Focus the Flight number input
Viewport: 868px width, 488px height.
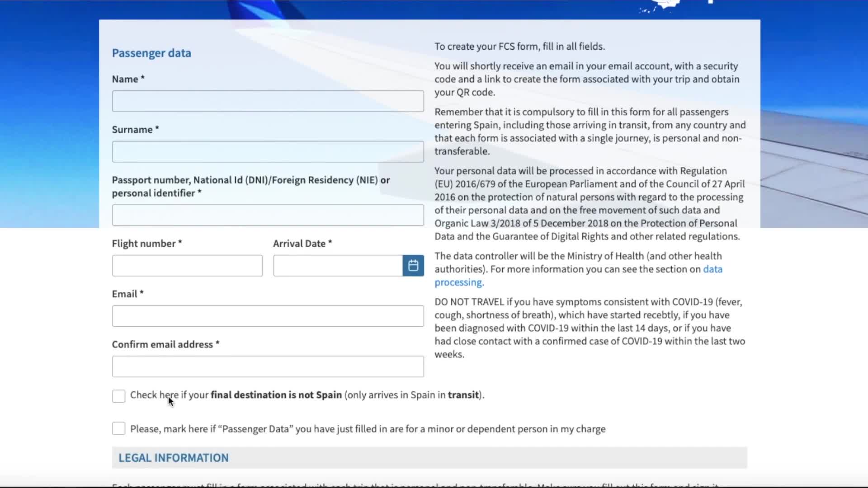click(x=187, y=265)
